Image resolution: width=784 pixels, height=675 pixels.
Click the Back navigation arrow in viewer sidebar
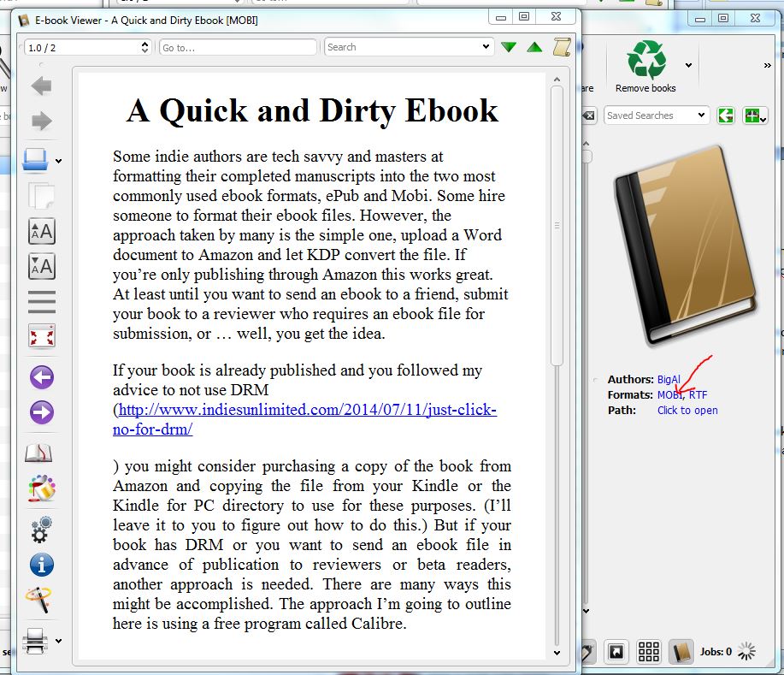tap(41, 86)
